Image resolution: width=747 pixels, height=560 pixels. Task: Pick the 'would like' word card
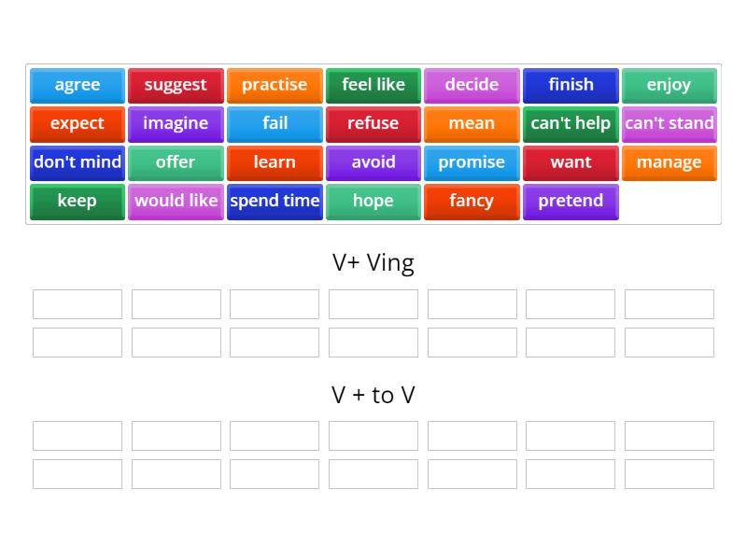(176, 201)
